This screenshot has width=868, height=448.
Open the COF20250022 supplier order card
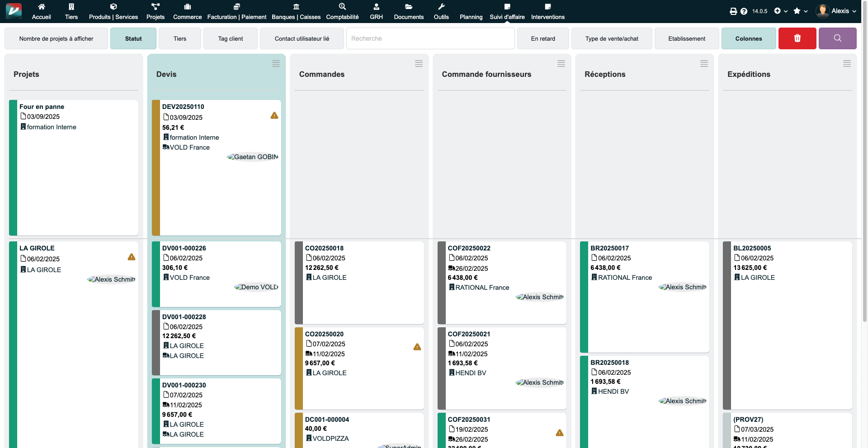click(469, 248)
